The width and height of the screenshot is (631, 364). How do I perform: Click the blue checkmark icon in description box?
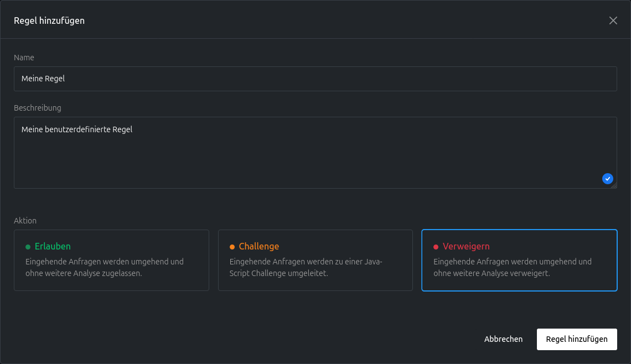coord(607,179)
